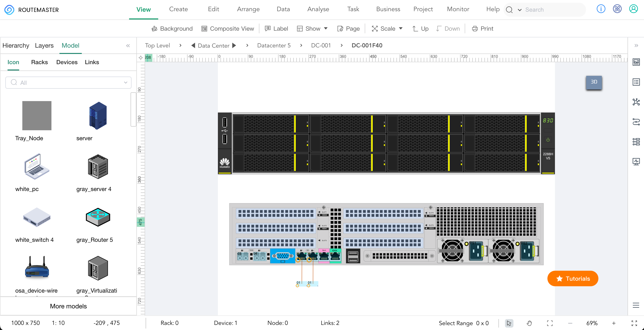This screenshot has width=644, height=330.
Task: Zoom in with the plus icon
Action: [614, 323]
